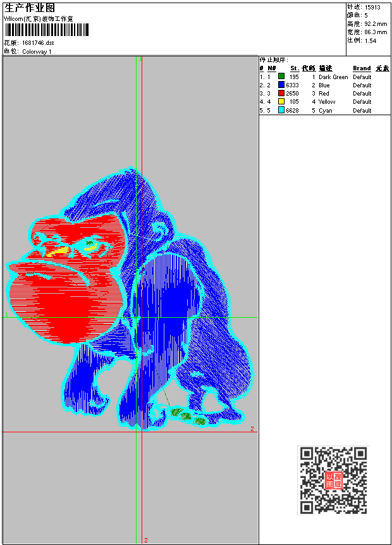Click the Blue color swatch in row 2
Viewport: 392px width, 545px height.
click(x=281, y=84)
